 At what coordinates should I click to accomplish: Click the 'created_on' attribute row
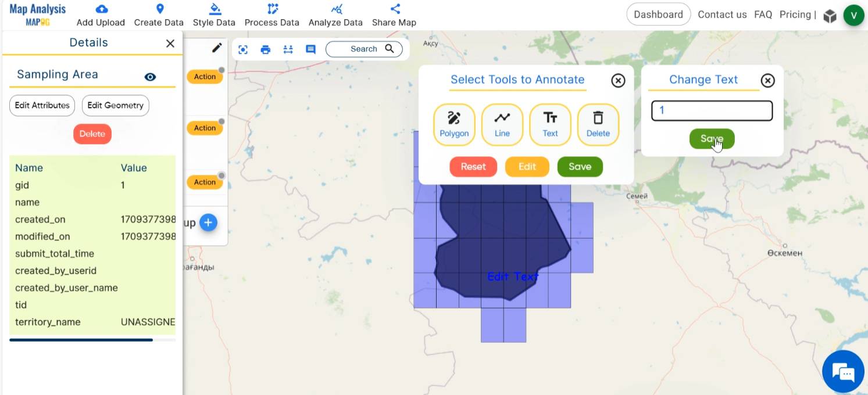[92, 220]
